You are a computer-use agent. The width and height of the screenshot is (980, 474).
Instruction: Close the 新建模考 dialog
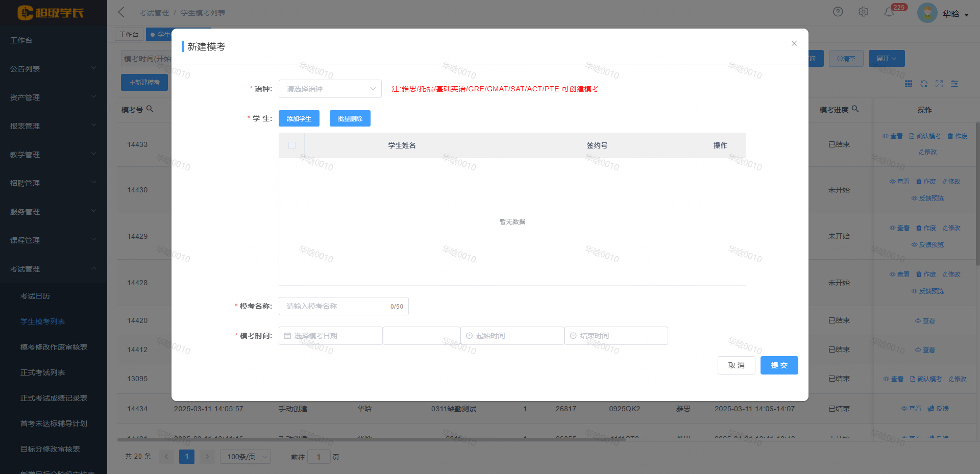794,43
